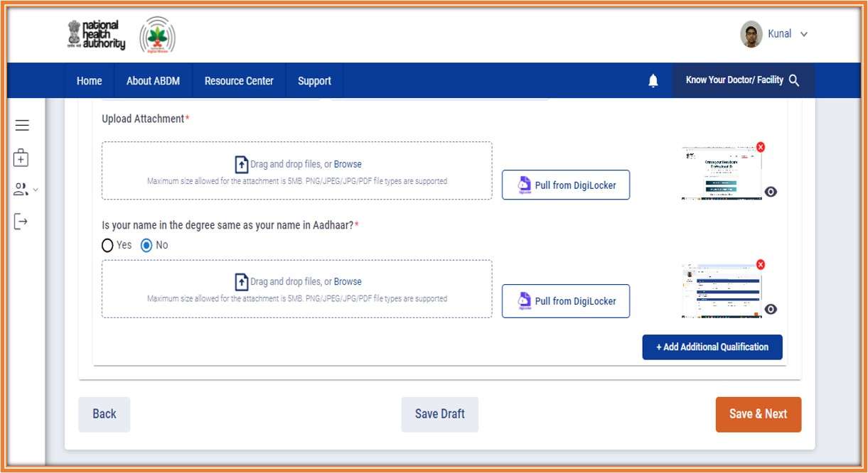Open the Support menu item
The height and width of the screenshot is (473, 868).
pyautogui.click(x=314, y=81)
